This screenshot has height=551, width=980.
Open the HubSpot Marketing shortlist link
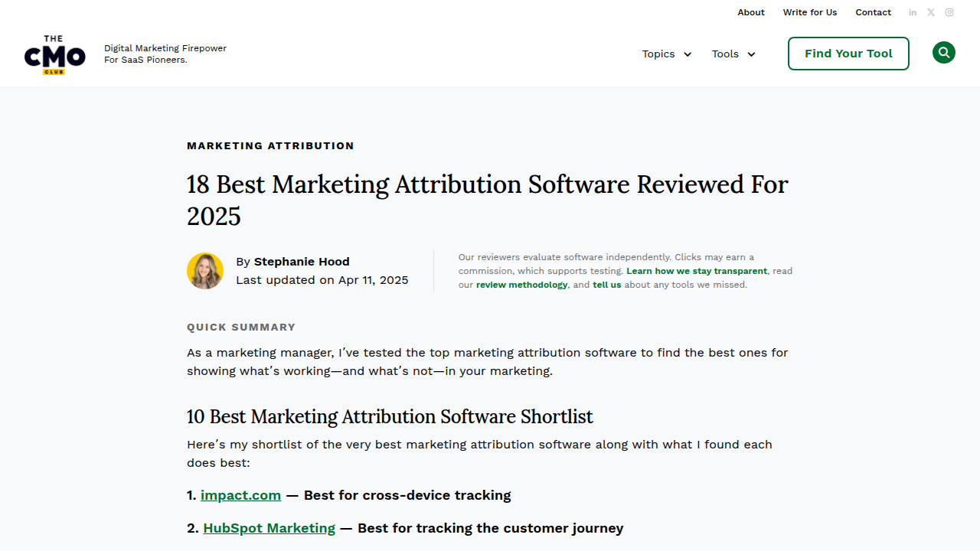(269, 528)
